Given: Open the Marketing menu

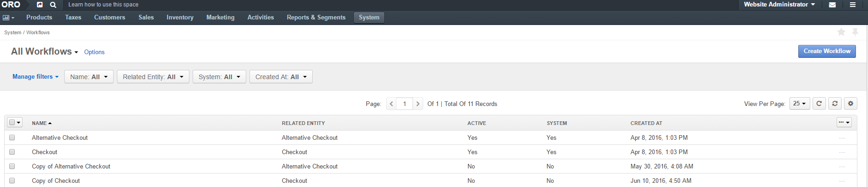Looking at the screenshot, I should click(x=220, y=18).
